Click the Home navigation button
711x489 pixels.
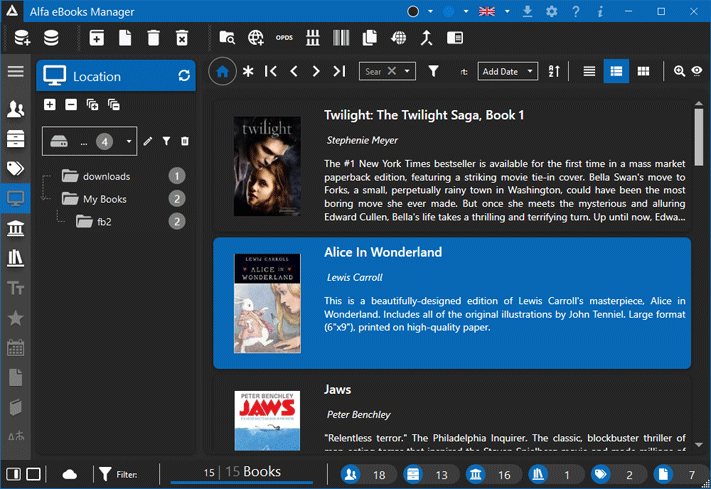coord(222,71)
